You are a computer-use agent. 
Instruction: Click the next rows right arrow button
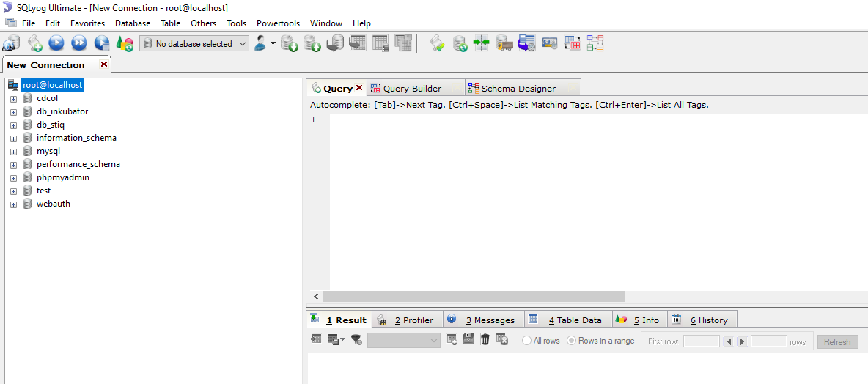[743, 342]
